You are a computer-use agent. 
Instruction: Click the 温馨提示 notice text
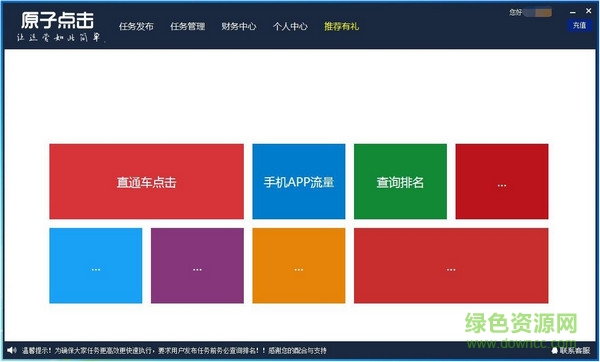pos(174,351)
